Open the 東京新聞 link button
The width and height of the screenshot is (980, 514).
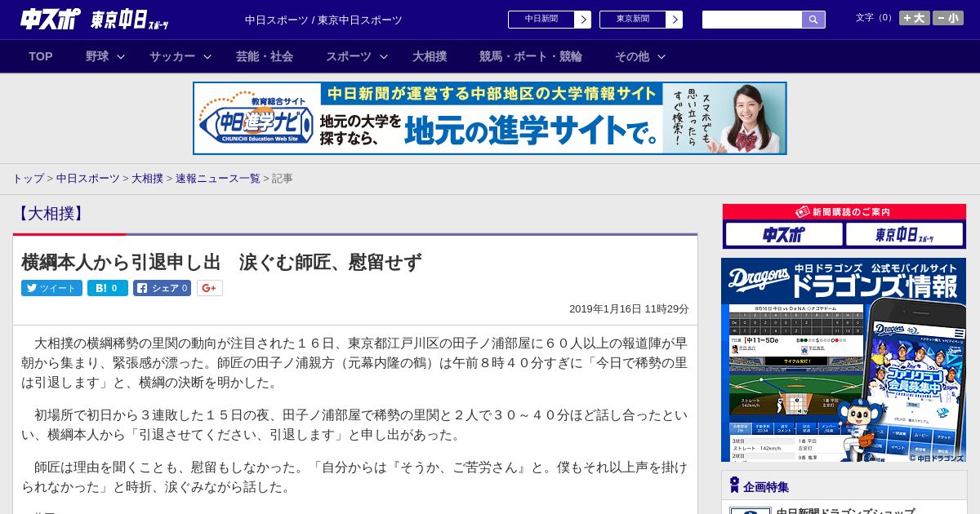tap(641, 20)
